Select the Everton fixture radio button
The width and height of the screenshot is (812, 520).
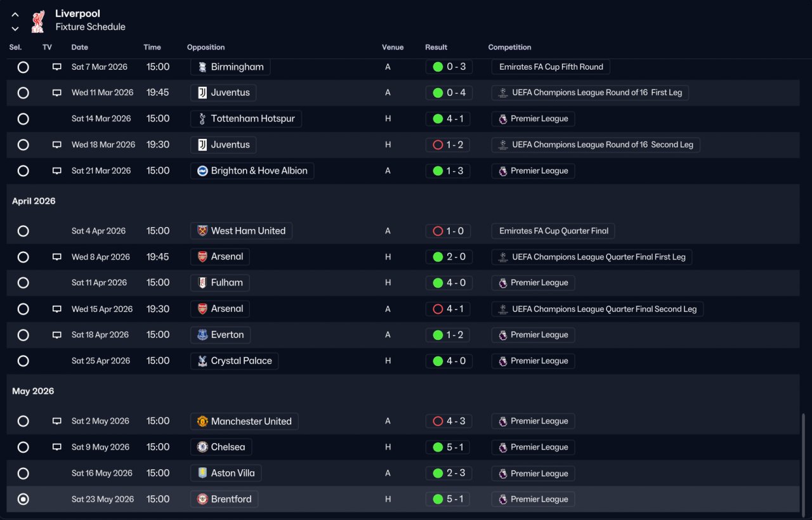click(x=23, y=335)
